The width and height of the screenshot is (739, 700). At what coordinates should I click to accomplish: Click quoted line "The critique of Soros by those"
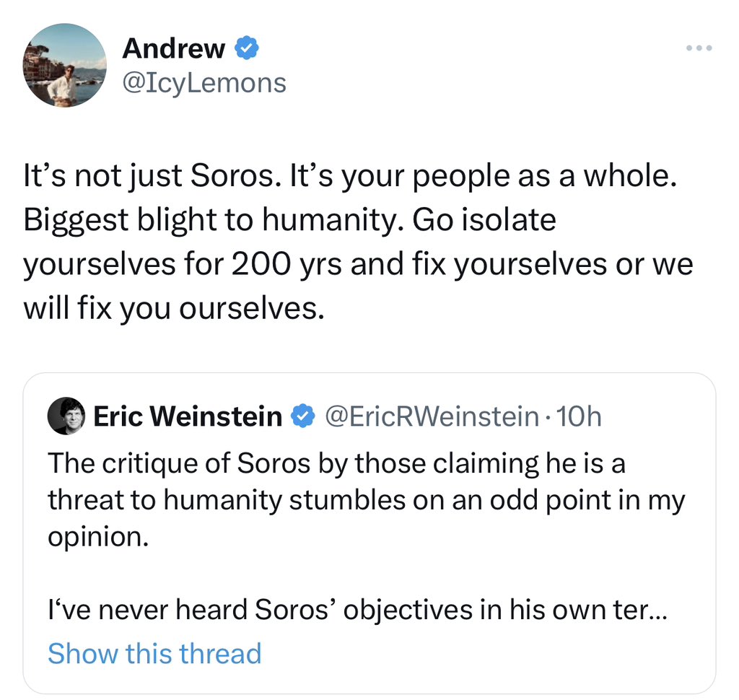336,463
